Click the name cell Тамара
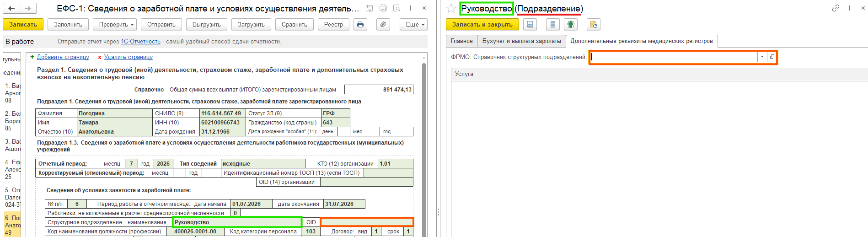 [x=115, y=122]
